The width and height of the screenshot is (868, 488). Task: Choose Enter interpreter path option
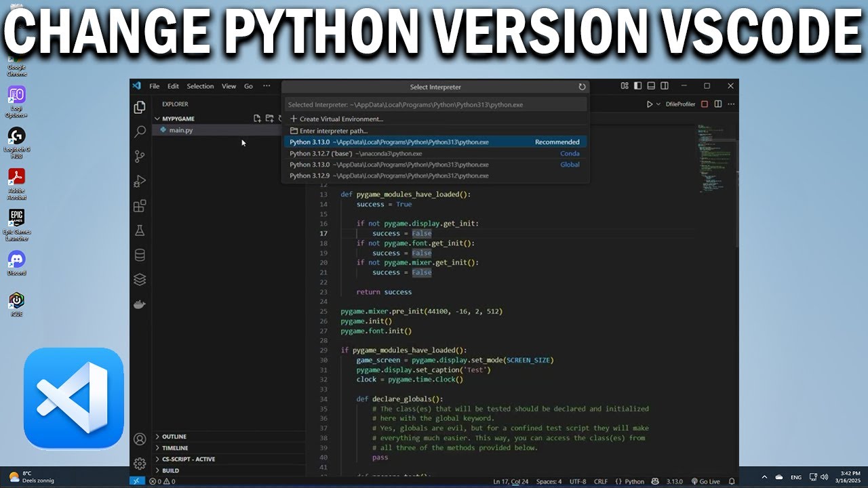click(x=435, y=131)
